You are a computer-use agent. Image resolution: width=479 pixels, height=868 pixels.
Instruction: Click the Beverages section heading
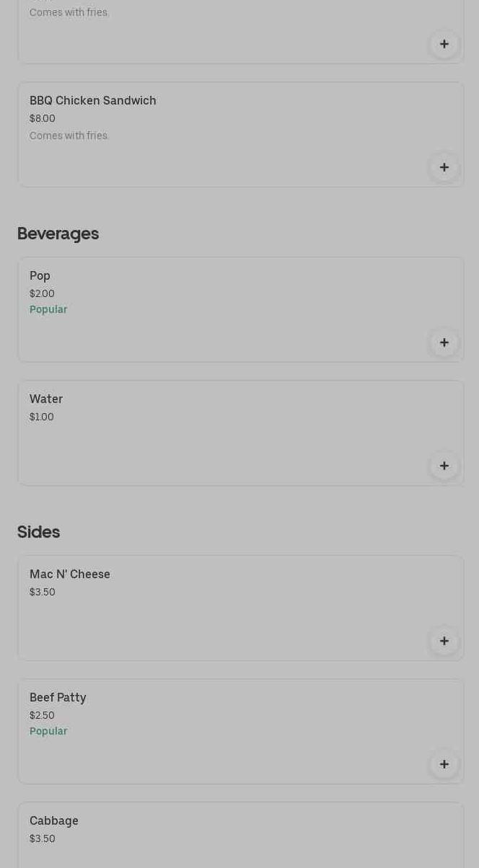(x=58, y=234)
